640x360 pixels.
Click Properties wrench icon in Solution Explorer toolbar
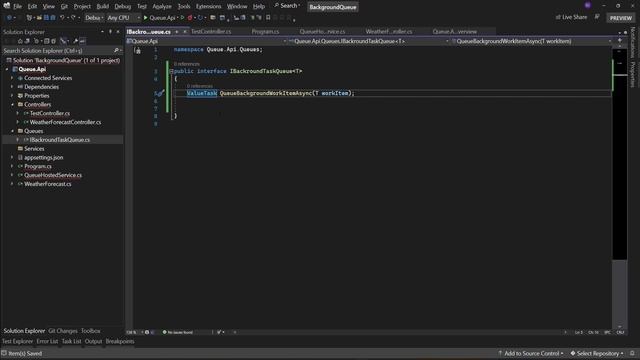point(76,41)
